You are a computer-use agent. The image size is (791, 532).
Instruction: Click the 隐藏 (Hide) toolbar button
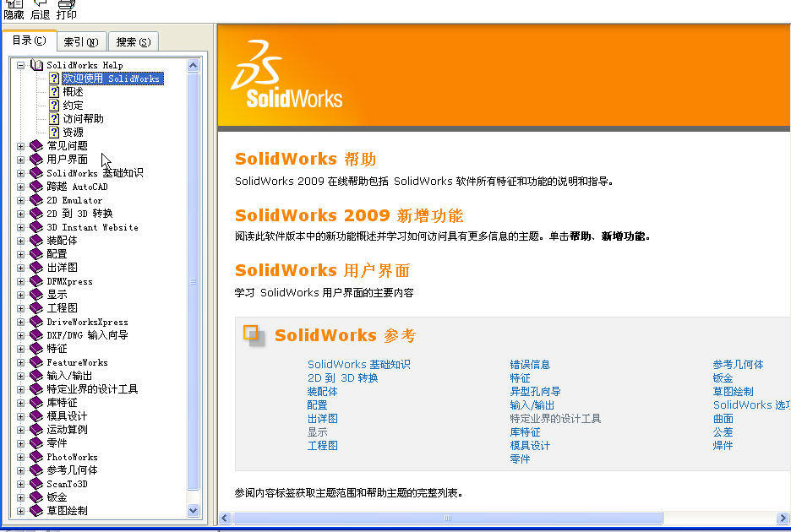click(14, 10)
